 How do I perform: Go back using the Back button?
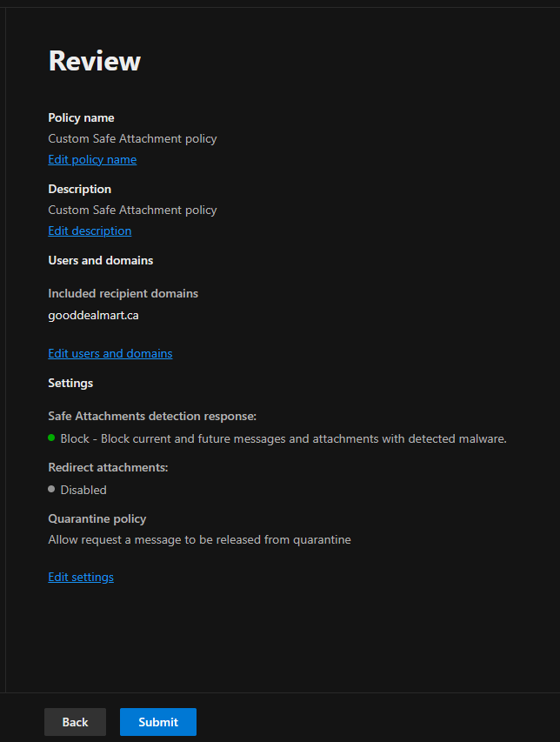click(x=75, y=722)
